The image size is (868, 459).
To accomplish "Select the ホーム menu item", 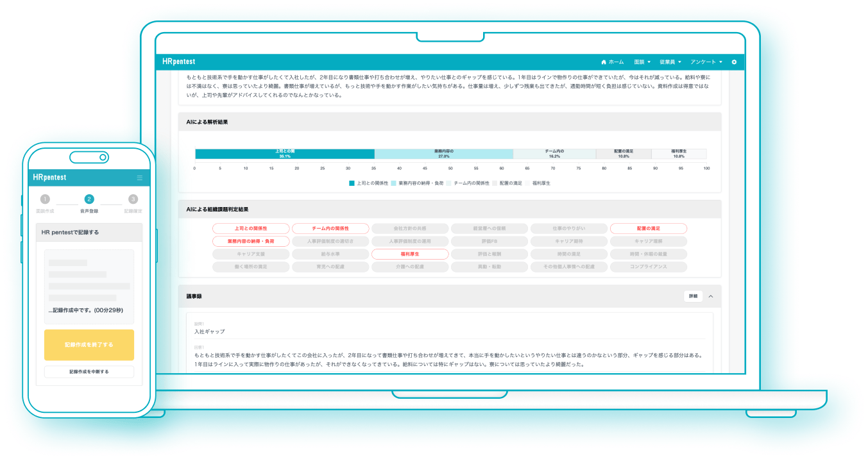I will click(616, 62).
